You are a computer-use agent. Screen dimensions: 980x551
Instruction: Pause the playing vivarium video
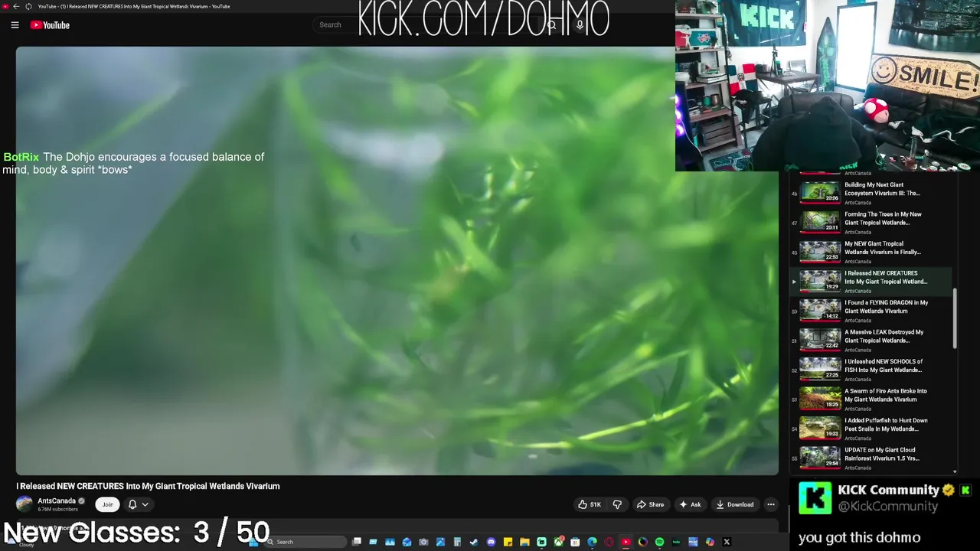397,260
